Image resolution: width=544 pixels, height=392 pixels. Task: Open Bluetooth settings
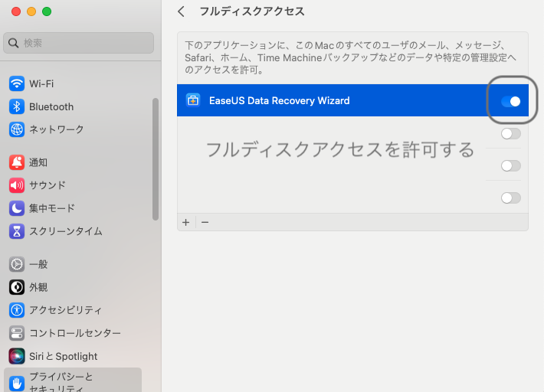click(51, 106)
